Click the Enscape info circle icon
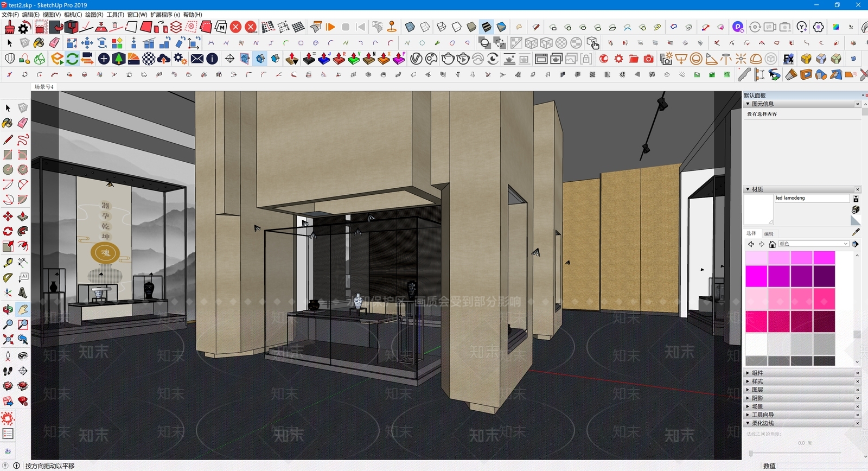The image size is (868, 471). click(212, 59)
